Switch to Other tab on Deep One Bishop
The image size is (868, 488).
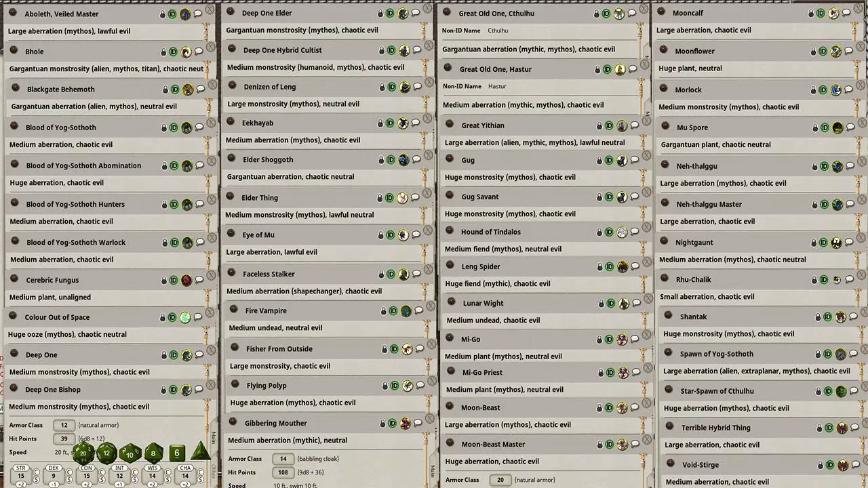click(x=214, y=471)
